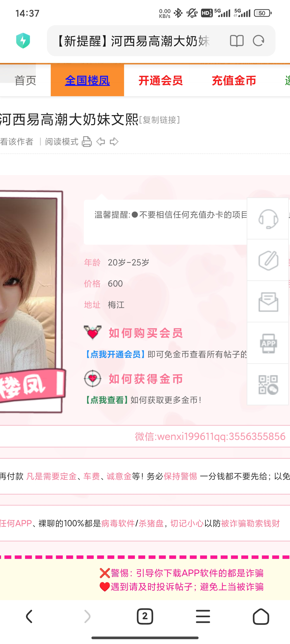290x644 pixels.
Task: Tap the browser security shield icon
Action: pyautogui.click(x=23, y=40)
